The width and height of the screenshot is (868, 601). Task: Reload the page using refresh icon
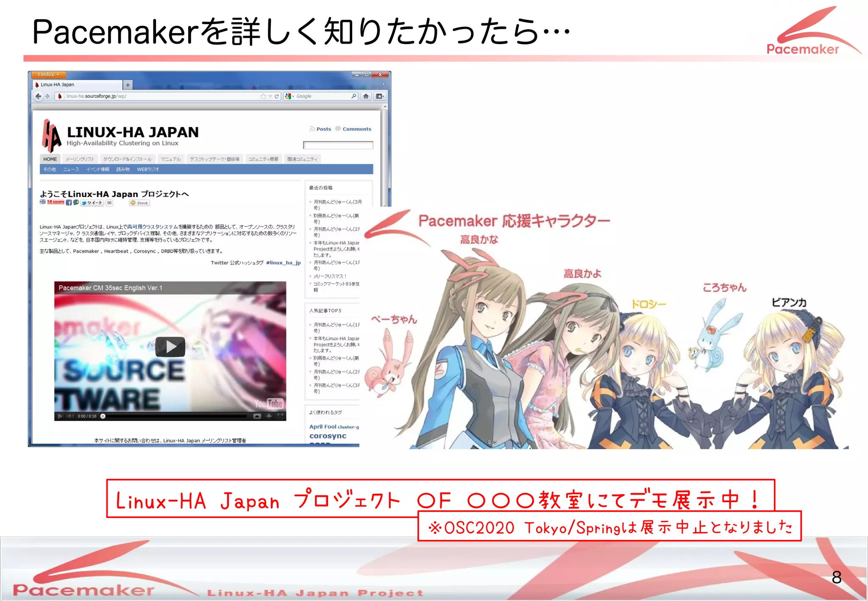277,96
